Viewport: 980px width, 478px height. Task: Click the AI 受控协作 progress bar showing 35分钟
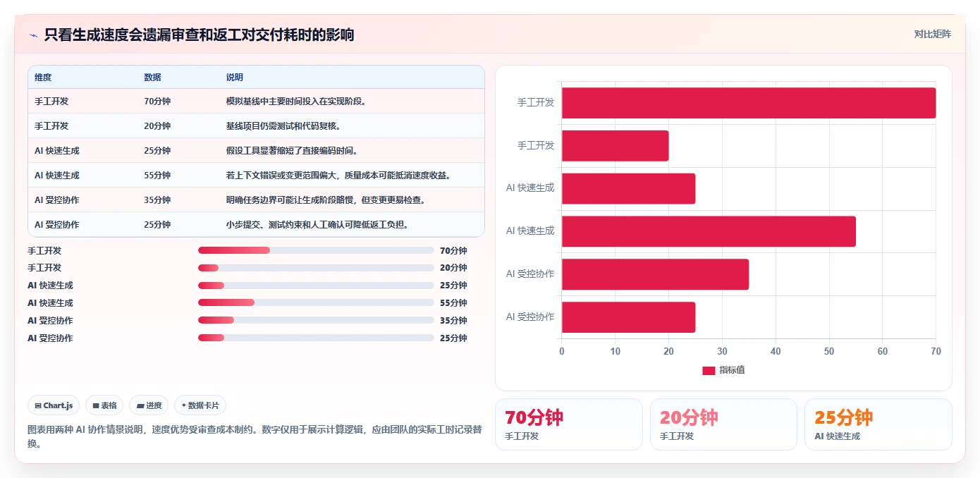click(316, 320)
